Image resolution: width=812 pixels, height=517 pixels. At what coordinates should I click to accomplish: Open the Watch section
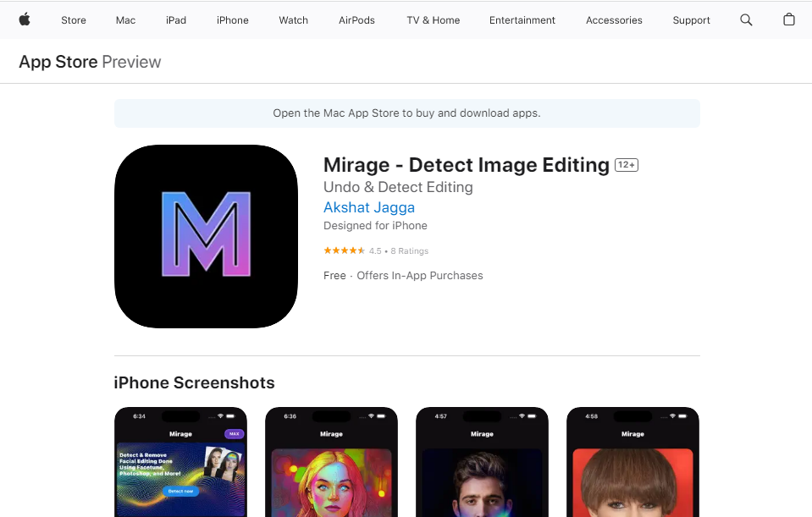[x=293, y=20]
